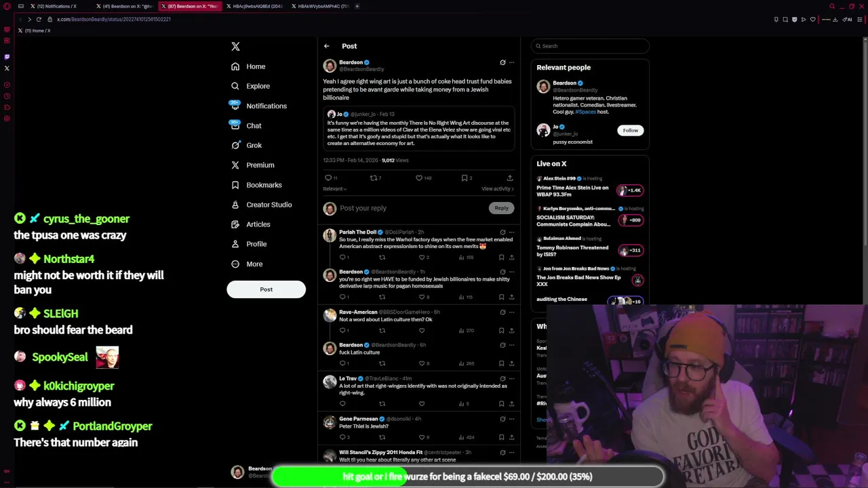
Task: Open Grok in X sidebar
Action: 247,145
